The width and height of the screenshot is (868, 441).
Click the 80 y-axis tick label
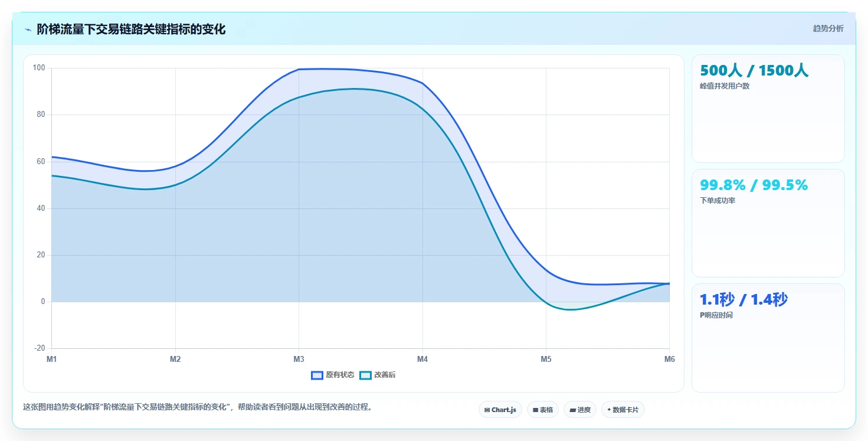coord(41,115)
